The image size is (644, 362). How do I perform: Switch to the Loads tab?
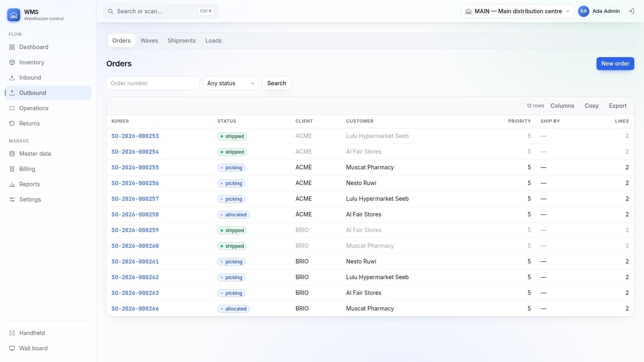(213, 41)
